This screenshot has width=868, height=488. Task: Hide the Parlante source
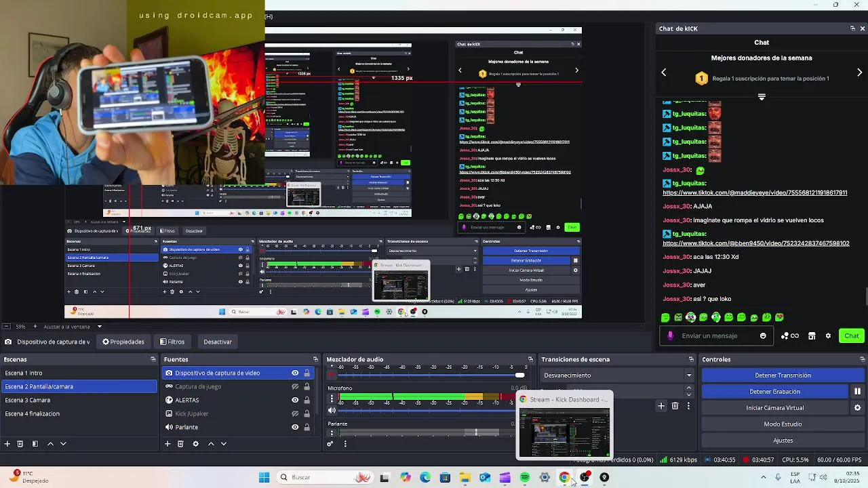pos(295,427)
